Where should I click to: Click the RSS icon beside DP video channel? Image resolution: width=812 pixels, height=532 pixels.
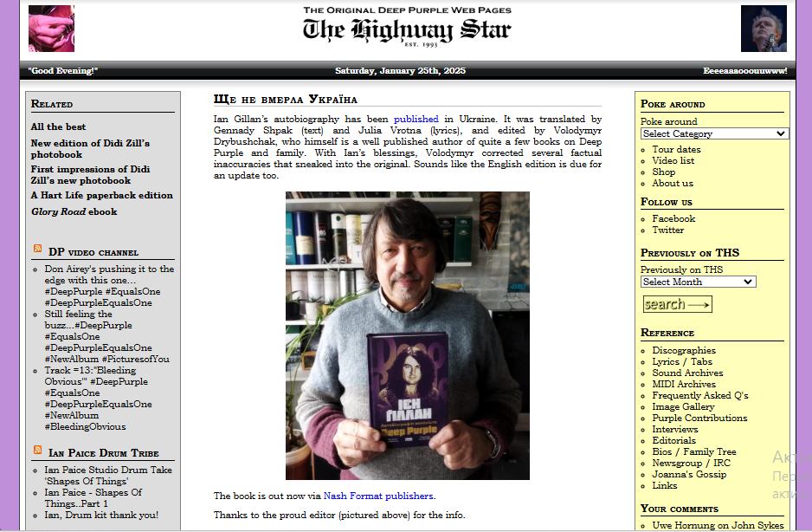pos(37,250)
